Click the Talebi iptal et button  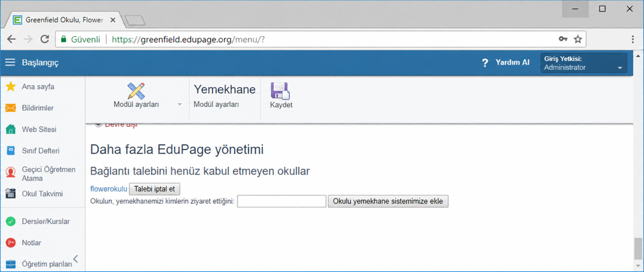pyautogui.click(x=155, y=189)
